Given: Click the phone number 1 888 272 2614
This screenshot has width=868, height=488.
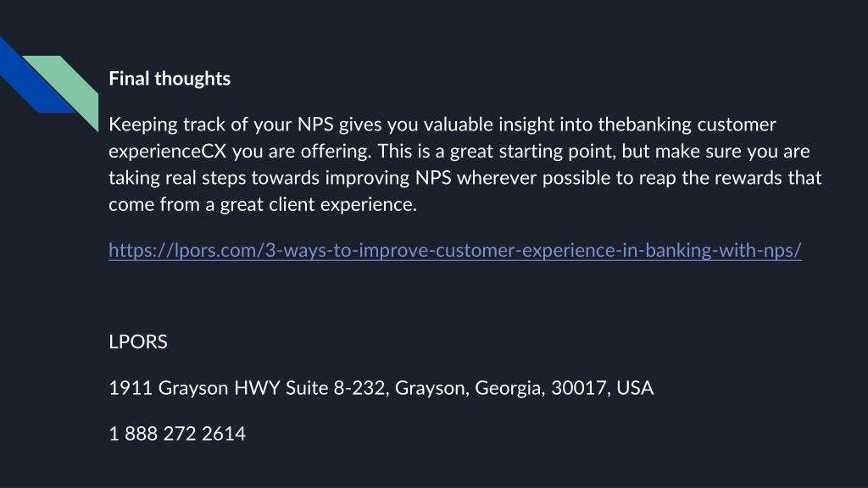Looking at the screenshot, I should click(x=177, y=434).
